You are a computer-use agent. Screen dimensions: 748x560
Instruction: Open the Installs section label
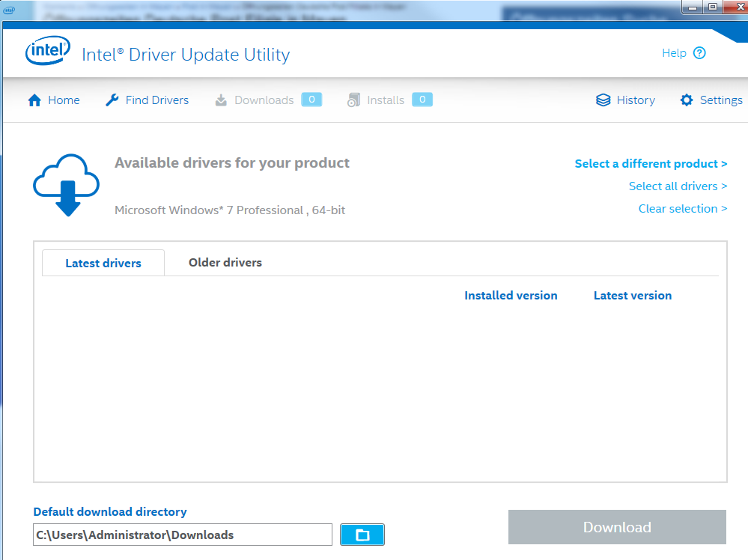386,100
